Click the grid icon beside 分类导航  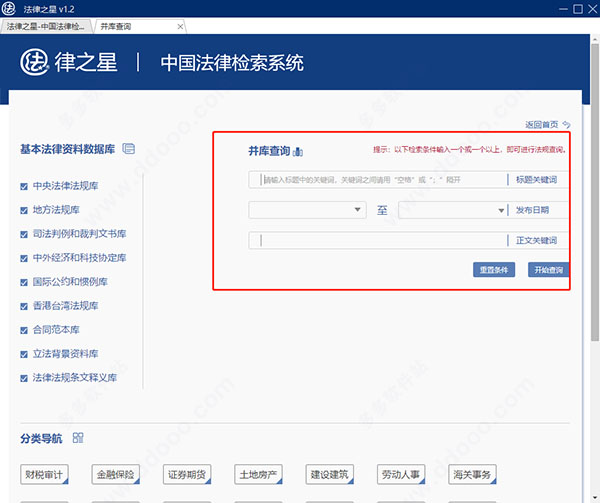(x=78, y=438)
